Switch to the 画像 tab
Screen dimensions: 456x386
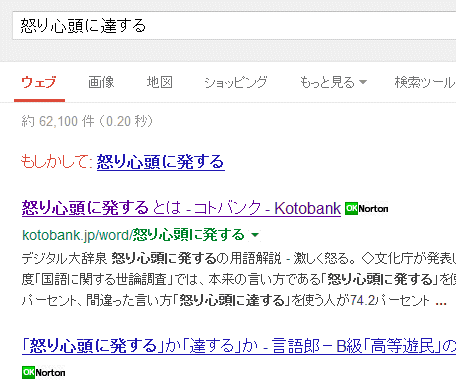click(x=101, y=82)
